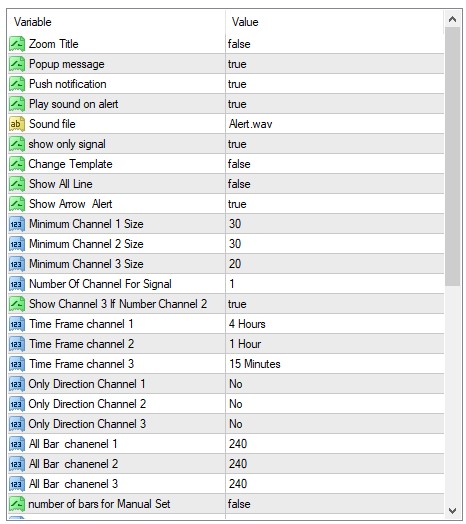Click the Variable column header
This screenshot has height=524, width=466.
[116, 22]
